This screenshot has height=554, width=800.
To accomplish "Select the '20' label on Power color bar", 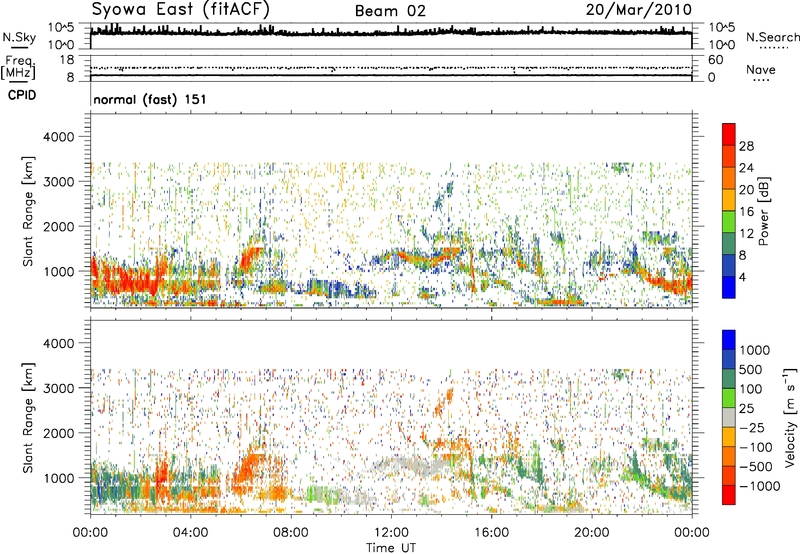I will tap(746, 190).
